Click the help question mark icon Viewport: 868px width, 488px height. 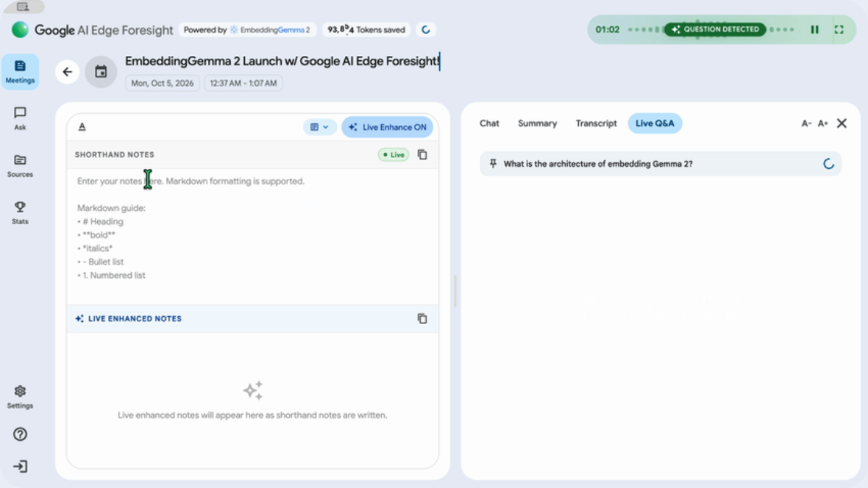tap(20, 434)
